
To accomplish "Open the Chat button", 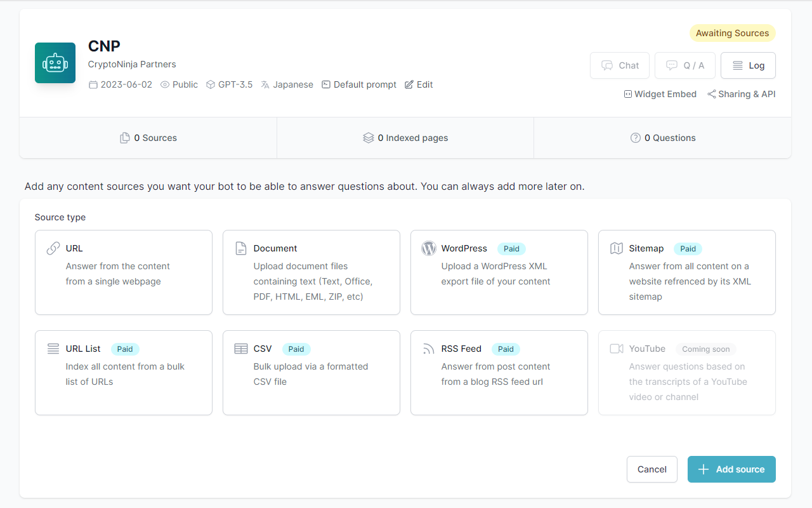I will click(620, 65).
